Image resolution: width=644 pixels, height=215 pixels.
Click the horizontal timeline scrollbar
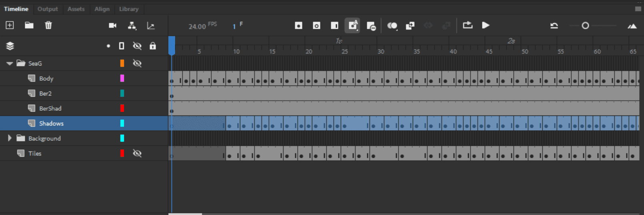(185, 214)
